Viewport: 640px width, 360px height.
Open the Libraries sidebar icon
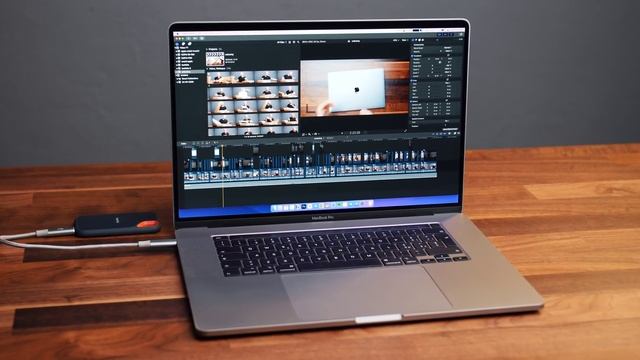pos(178,43)
